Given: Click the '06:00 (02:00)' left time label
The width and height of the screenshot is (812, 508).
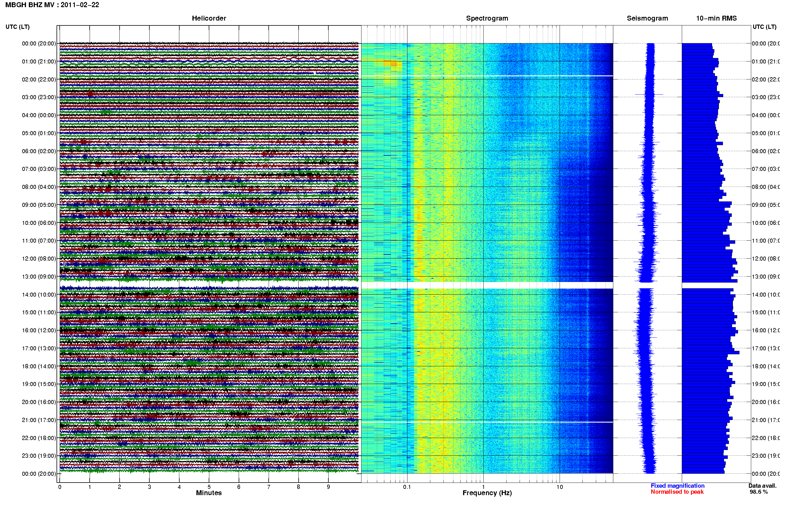Looking at the screenshot, I should coord(39,151).
